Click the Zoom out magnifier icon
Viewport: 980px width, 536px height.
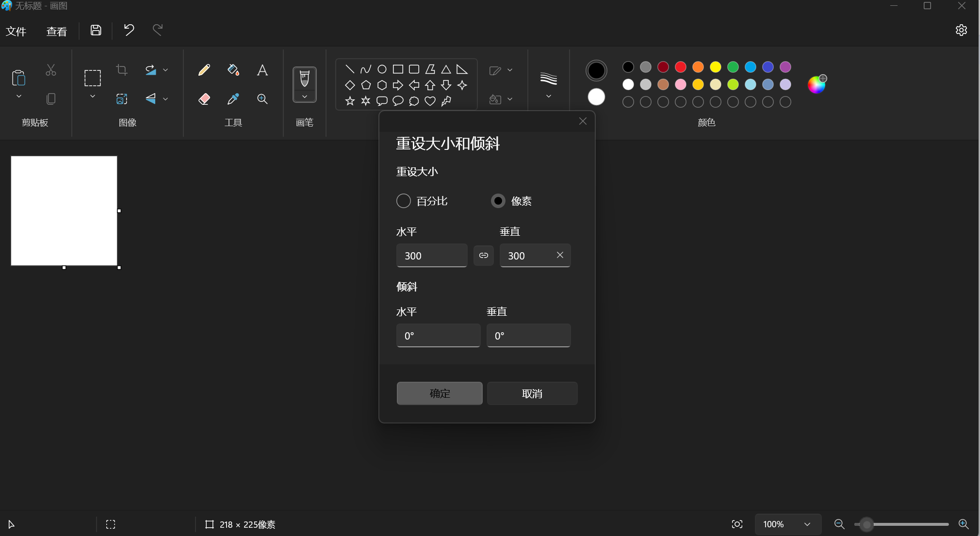[x=839, y=524]
